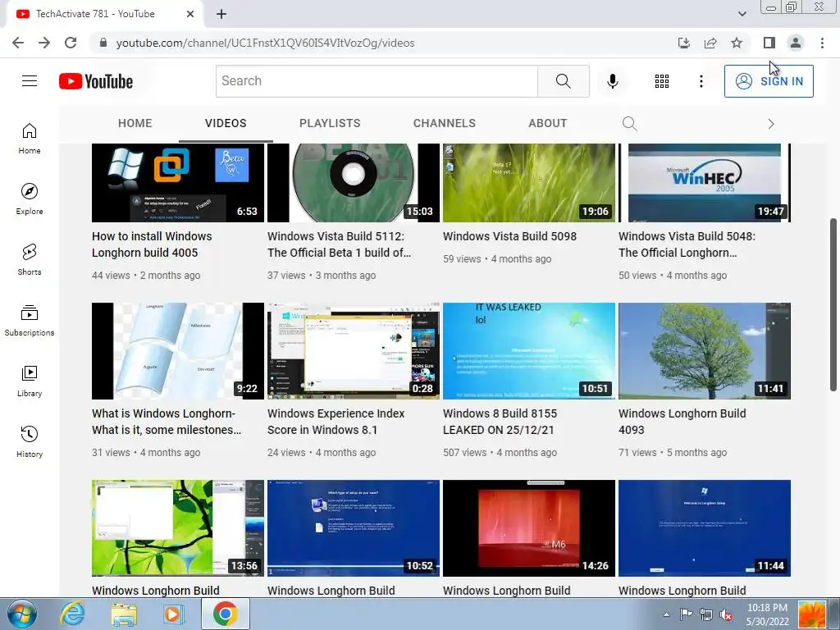Start voice search with microphone icon
Screen dimensions: 840x630
point(612,81)
